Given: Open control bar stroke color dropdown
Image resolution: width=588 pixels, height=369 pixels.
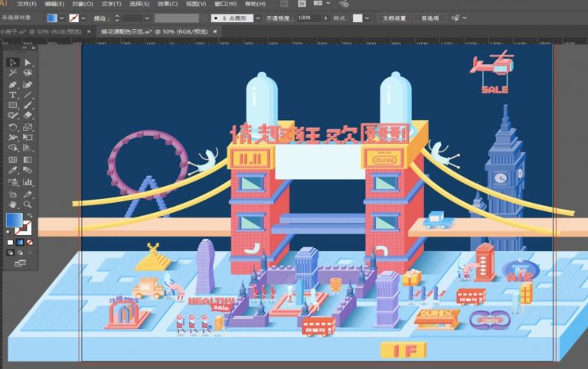Looking at the screenshot, I should click(83, 18).
